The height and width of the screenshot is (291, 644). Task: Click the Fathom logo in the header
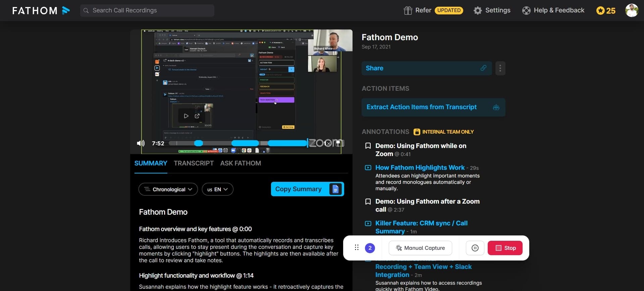point(41,10)
